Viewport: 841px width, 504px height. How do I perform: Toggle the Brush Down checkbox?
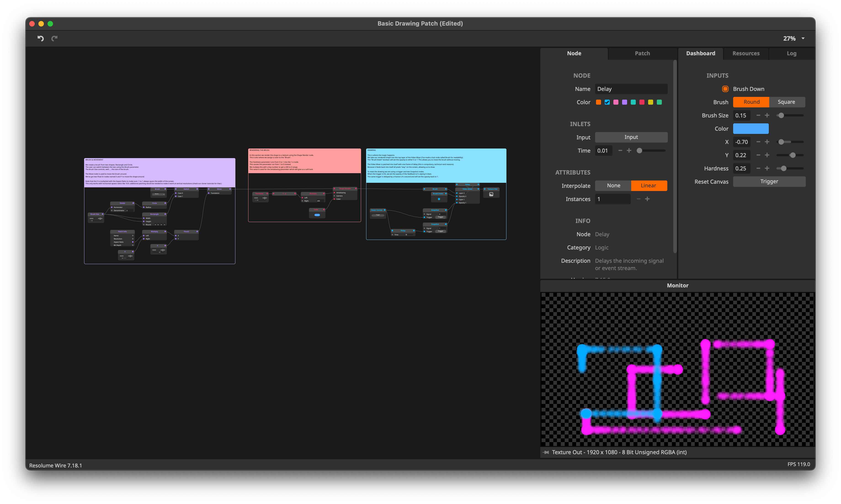pos(725,89)
